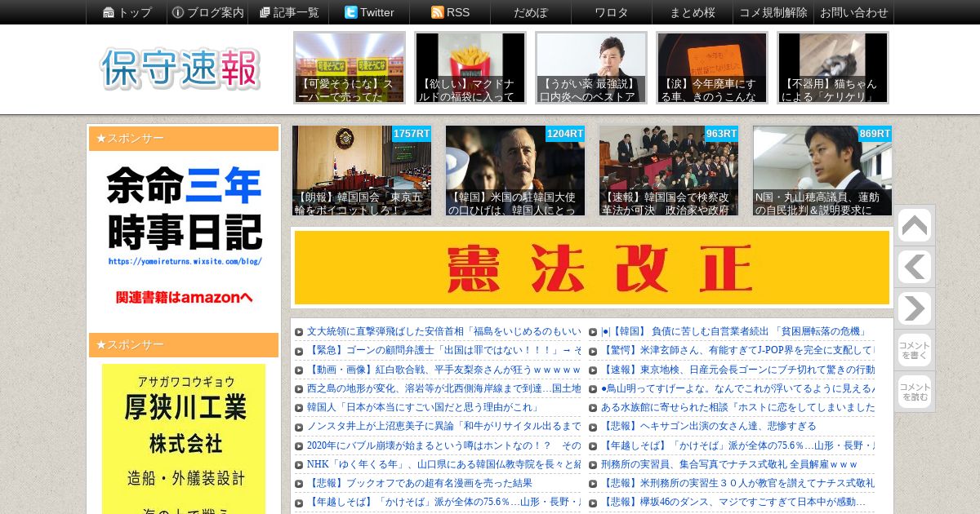The height and width of the screenshot is (514, 980).
Task: Click the scroll-to-top up arrow button
Action: coord(914,226)
